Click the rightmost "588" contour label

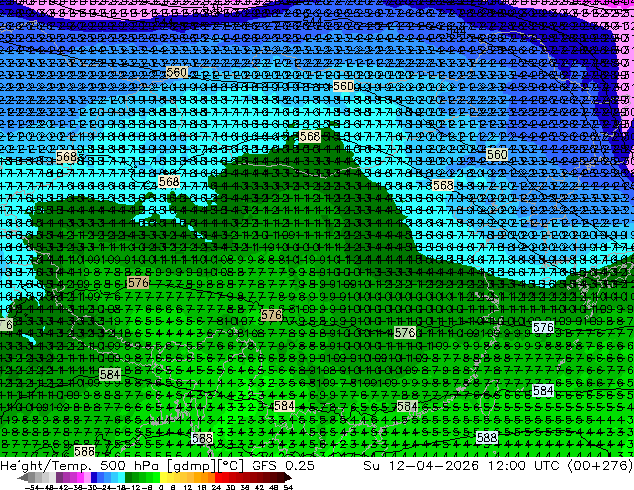[487, 437]
